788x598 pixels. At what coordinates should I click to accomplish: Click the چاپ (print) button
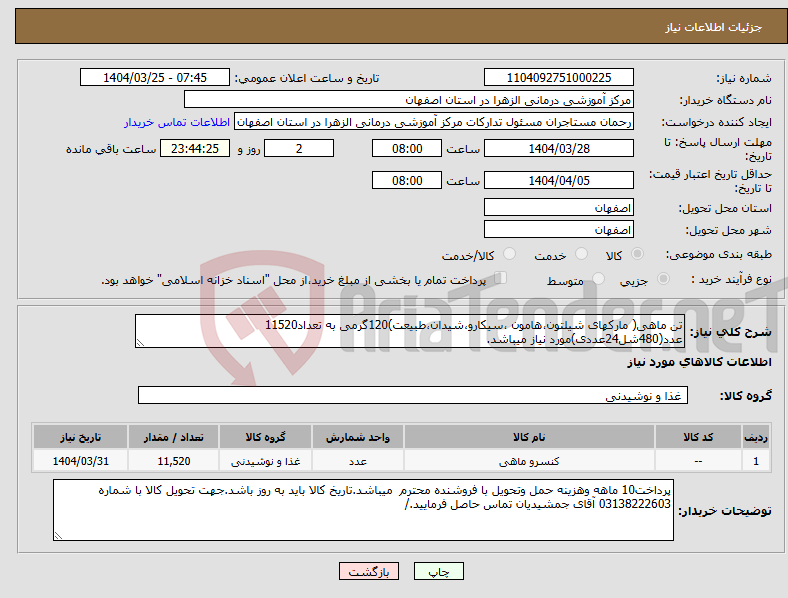tap(438, 571)
